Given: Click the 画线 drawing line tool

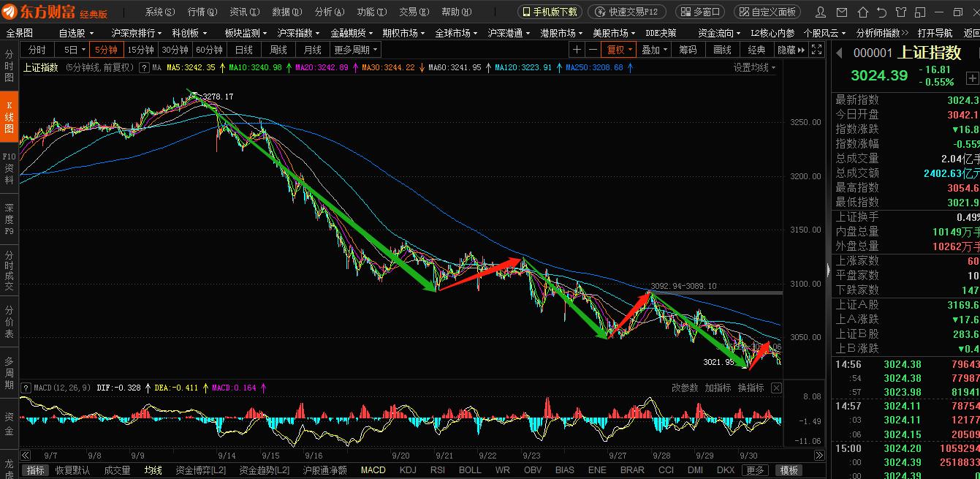Looking at the screenshot, I should click(x=721, y=49).
